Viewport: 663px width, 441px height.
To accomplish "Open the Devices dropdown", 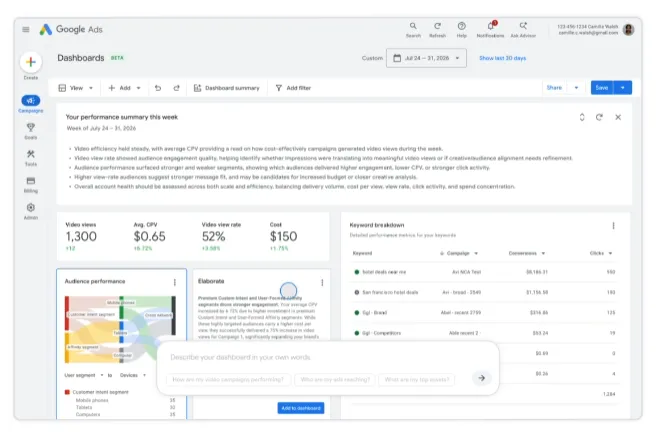I will point(133,375).
